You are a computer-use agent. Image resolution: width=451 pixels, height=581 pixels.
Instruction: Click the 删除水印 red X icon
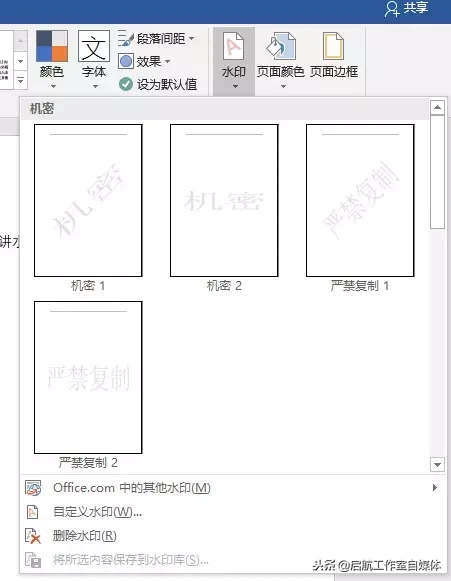tap(33, 536)
